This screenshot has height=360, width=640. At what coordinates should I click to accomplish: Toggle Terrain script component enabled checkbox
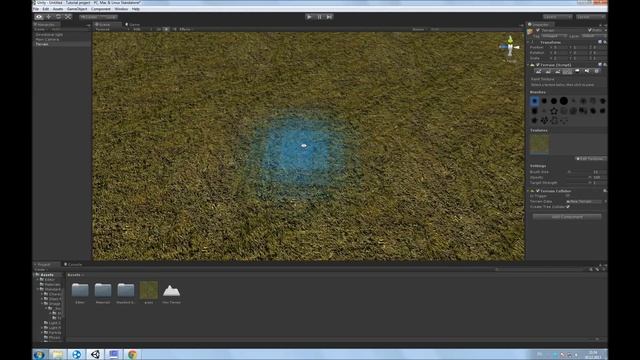click(538, 64)
